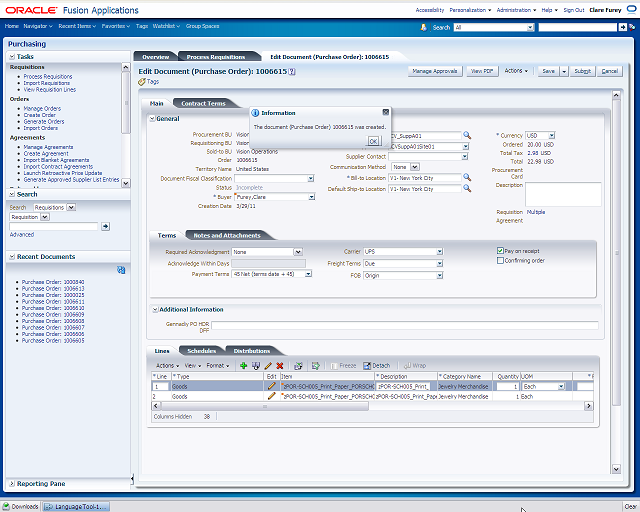Image resolution: width=640 pixels, height=512 pixels.
Task: Open the Currency dropdown
Action: point(551,135)
